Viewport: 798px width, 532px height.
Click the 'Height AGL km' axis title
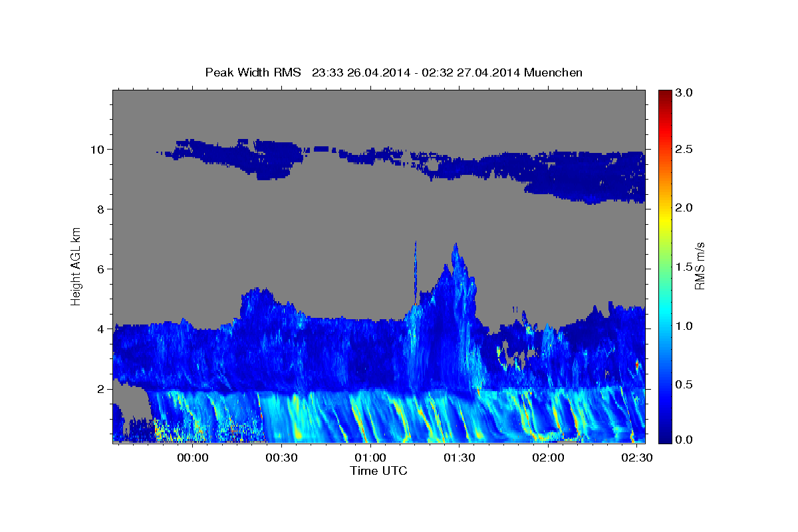tap(76, 267)
